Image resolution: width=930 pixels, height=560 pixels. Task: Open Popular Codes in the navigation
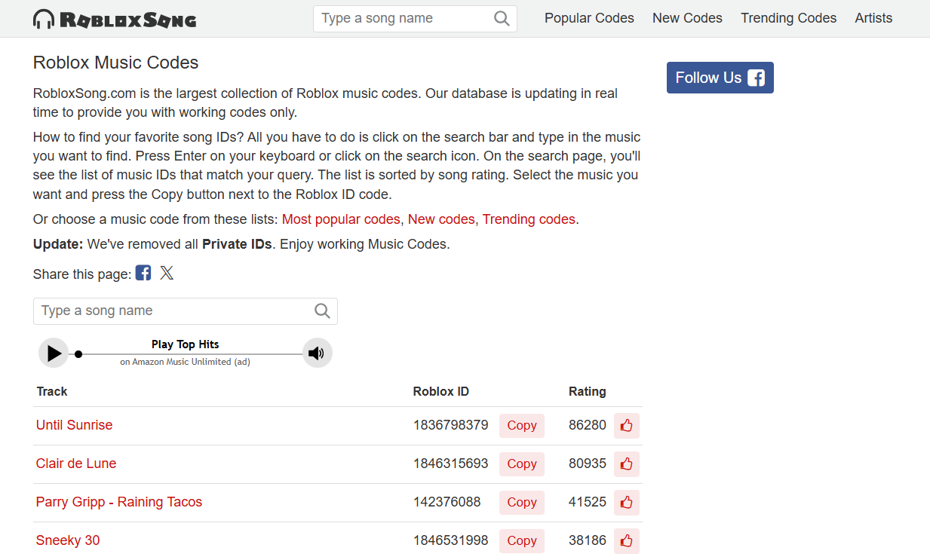point(589,18)
